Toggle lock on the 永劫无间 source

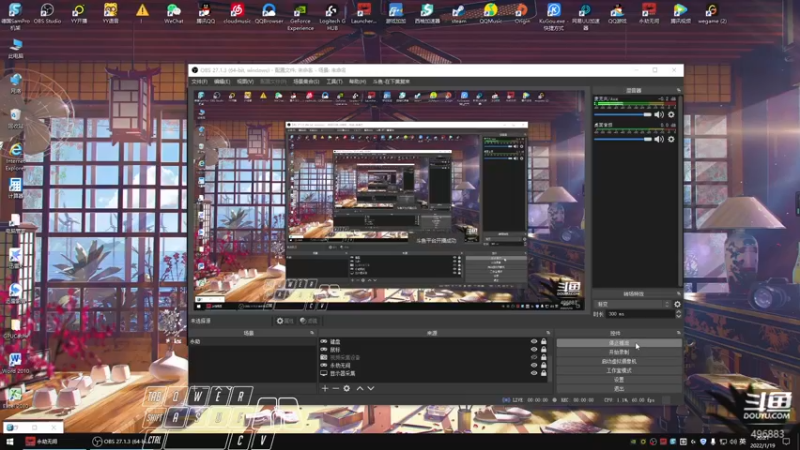tap(543, 365)
